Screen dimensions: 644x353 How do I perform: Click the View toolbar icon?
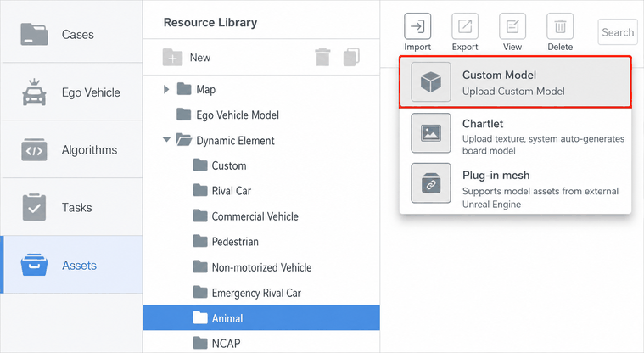point(512,26)
